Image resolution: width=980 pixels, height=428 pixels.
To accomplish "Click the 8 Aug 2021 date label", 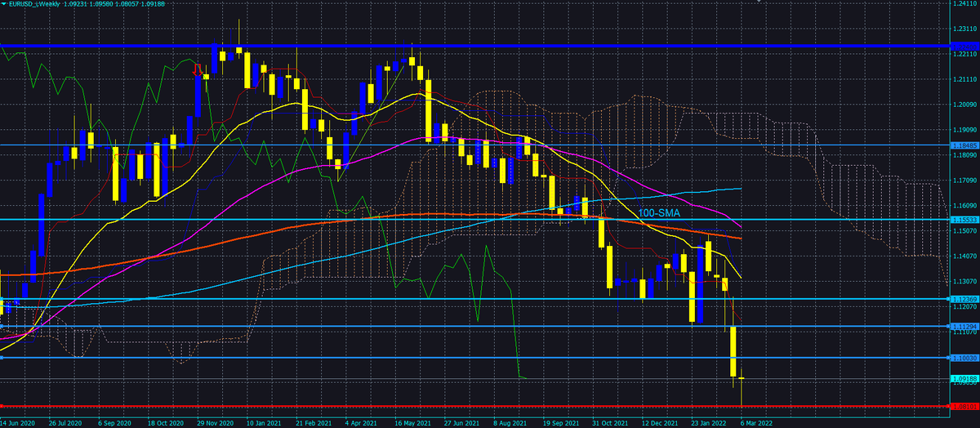I will [x=510, y=424].
